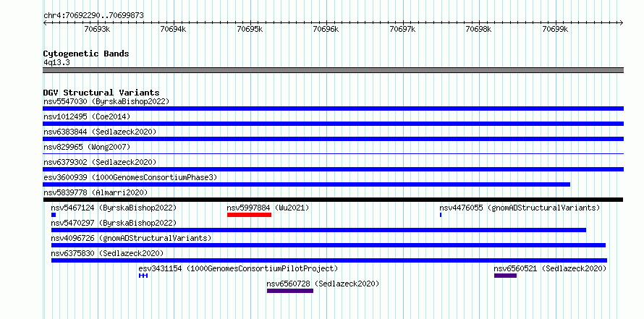Open nsv4476055 (gnomADStructuralVariants) label
The image size is (644, 319).
point(520,208)
